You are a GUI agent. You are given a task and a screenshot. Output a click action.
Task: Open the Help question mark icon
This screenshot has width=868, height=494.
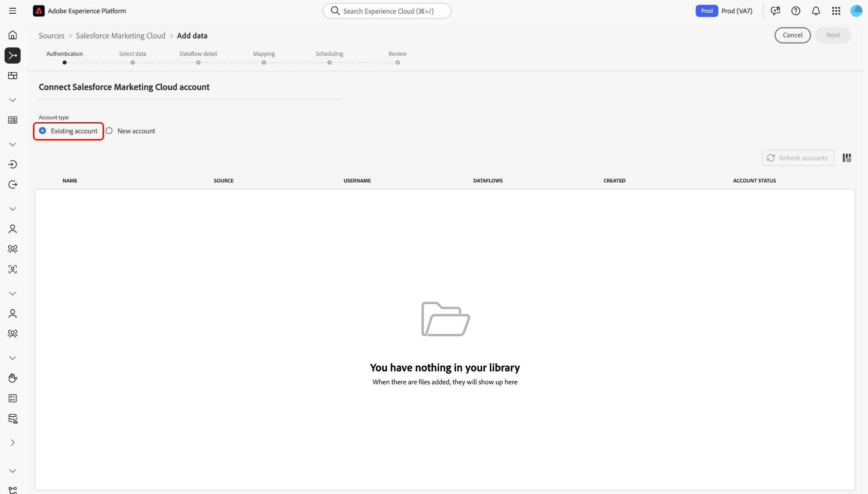tap(796, 11)
